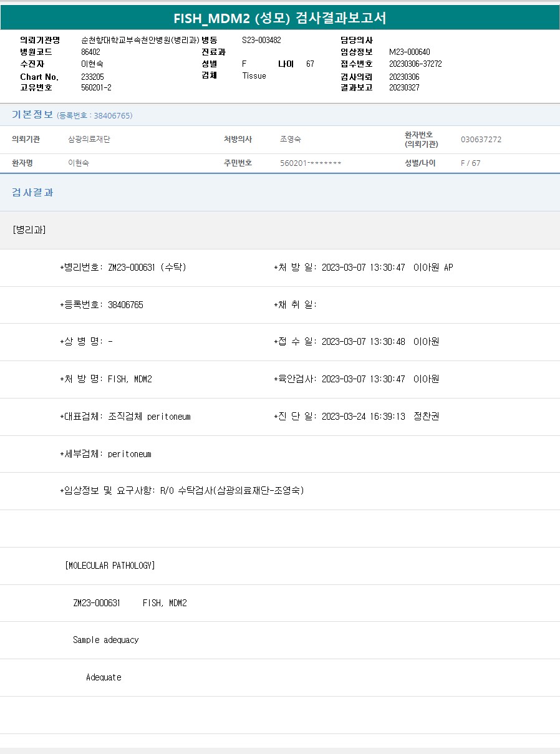
Task: Select the 기본정보 section heading
Action: point(32,115)
